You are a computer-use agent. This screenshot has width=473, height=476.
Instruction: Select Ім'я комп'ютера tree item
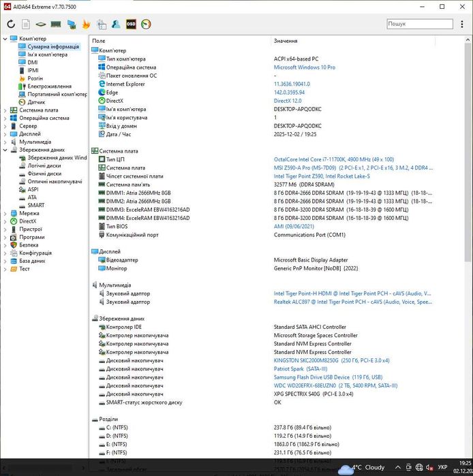(48, 54)
